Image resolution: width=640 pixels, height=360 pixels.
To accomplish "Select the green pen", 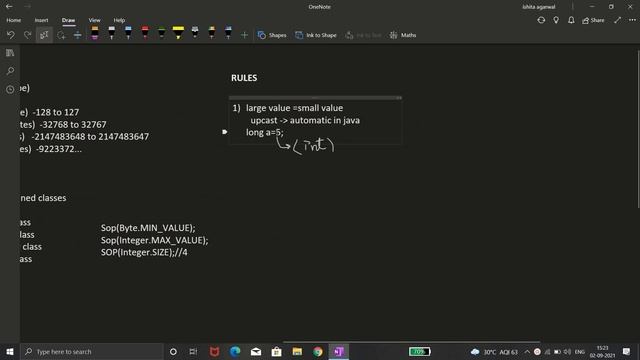I will (x=162, y=33).
